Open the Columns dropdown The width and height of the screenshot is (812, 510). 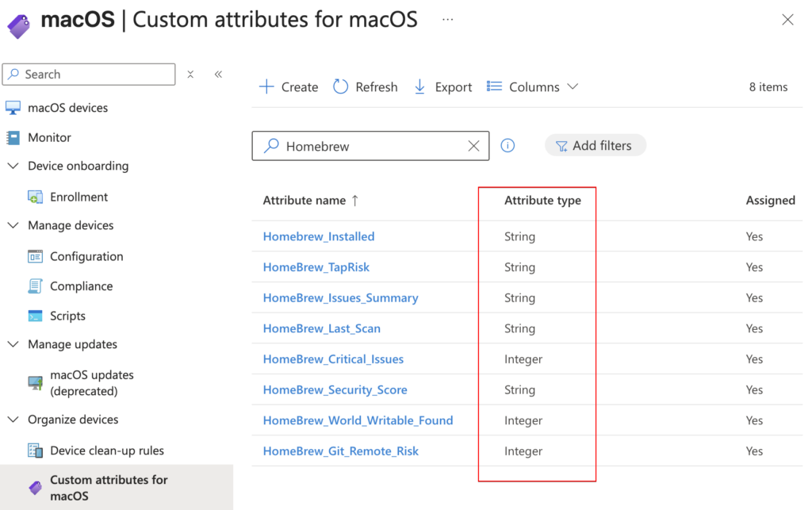[x=533, y=86]
